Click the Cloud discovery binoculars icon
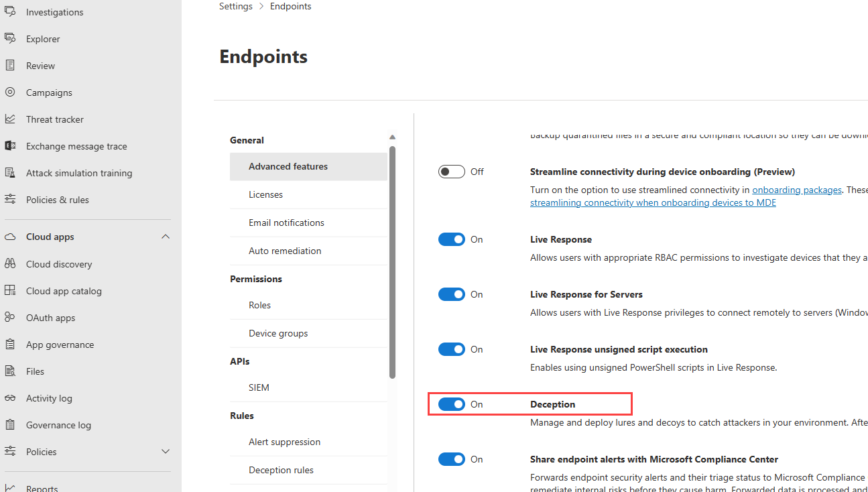The height and width of the screenshot is (492, 868). pyautogui.click(x=10, y=264)
